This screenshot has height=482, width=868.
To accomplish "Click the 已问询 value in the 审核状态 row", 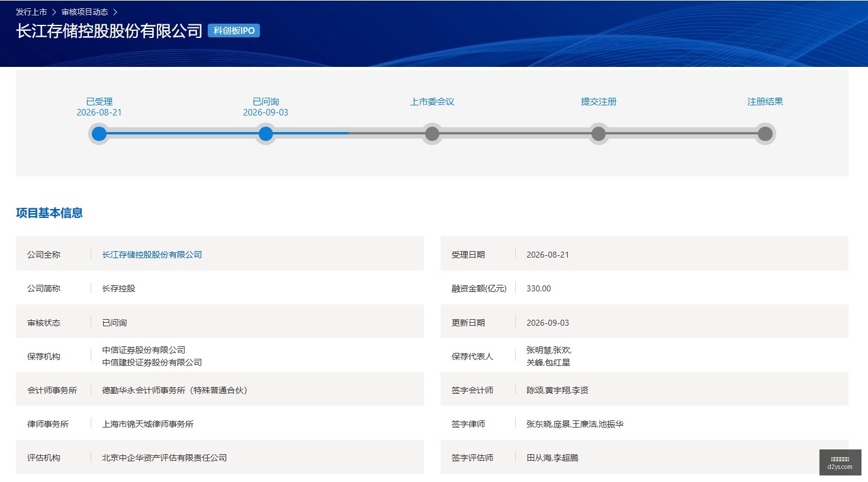I will 114,323.
